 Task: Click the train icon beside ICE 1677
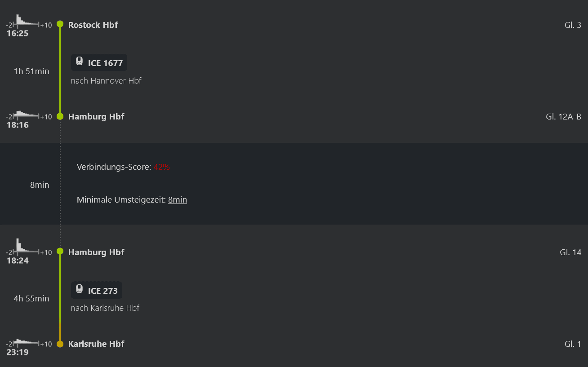click(79, 62)
